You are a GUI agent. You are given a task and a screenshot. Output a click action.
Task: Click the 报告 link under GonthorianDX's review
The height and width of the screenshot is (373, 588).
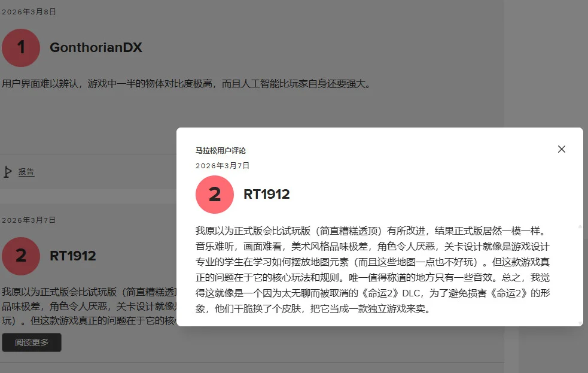click(x=26, y=172)
